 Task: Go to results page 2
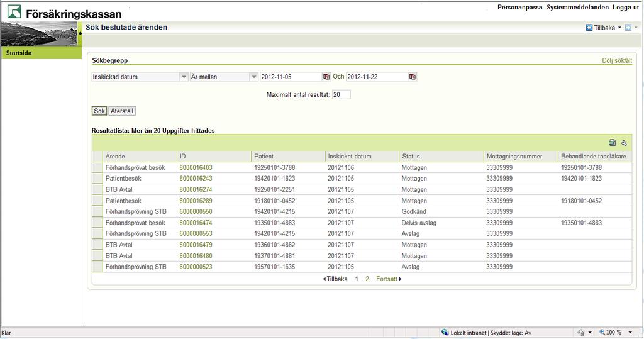[367, 279]
